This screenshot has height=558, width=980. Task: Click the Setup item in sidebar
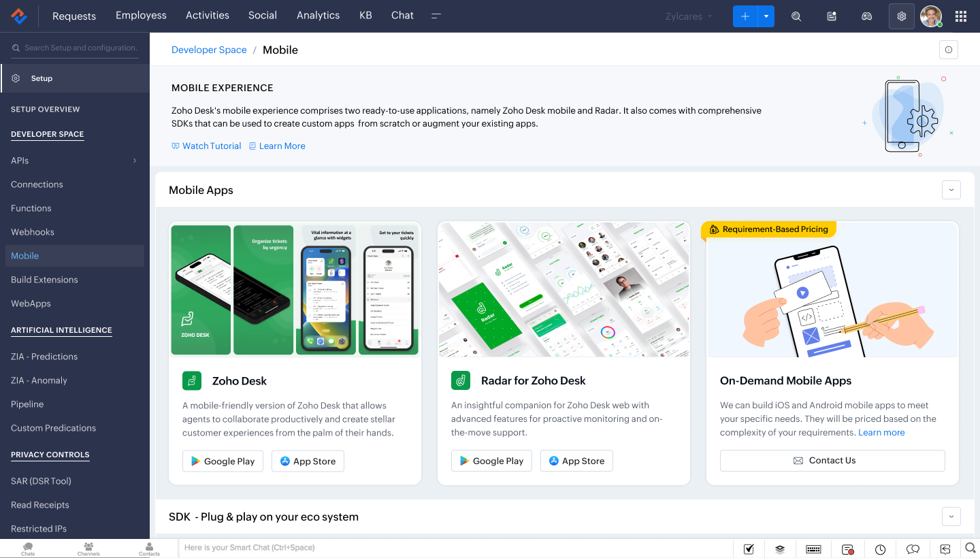(75, 78)
